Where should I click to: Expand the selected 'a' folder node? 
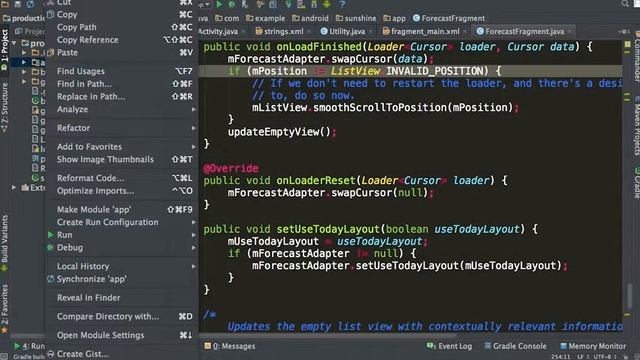point(24,62)
